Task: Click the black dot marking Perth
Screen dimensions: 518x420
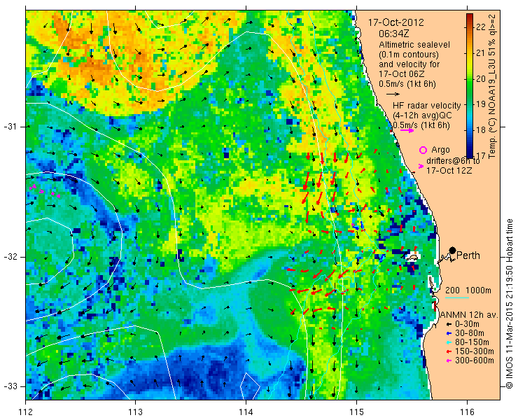Action: pyautogui.click(x=452, y=250)
